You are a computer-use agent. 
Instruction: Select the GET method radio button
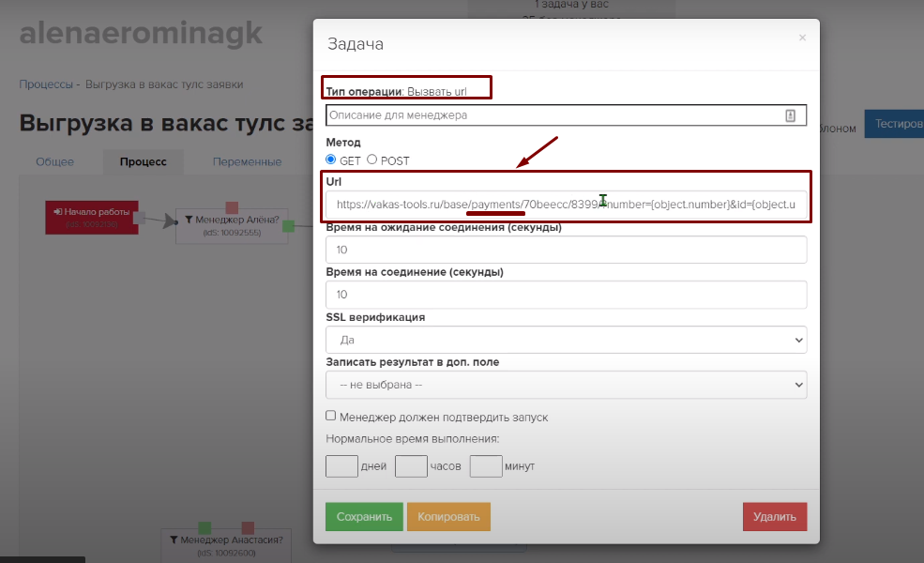pos(330,160)
